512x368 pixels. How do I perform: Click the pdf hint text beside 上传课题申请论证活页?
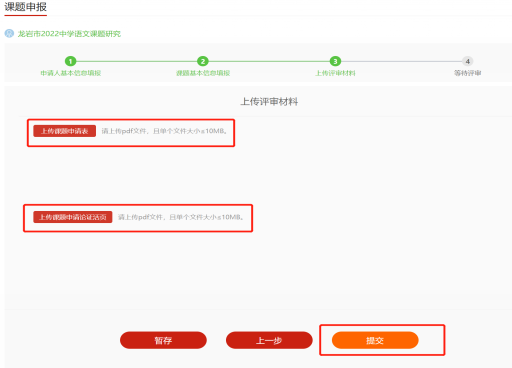(181, 217)
